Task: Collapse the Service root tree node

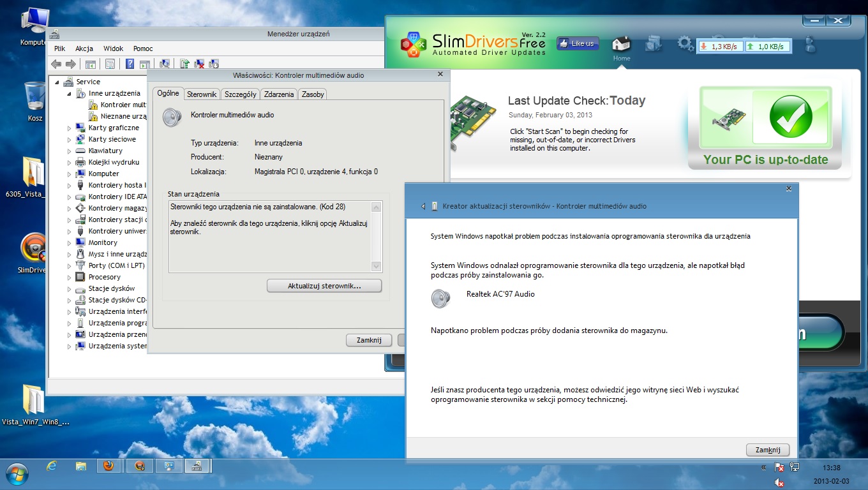Action: coord(57,82)
